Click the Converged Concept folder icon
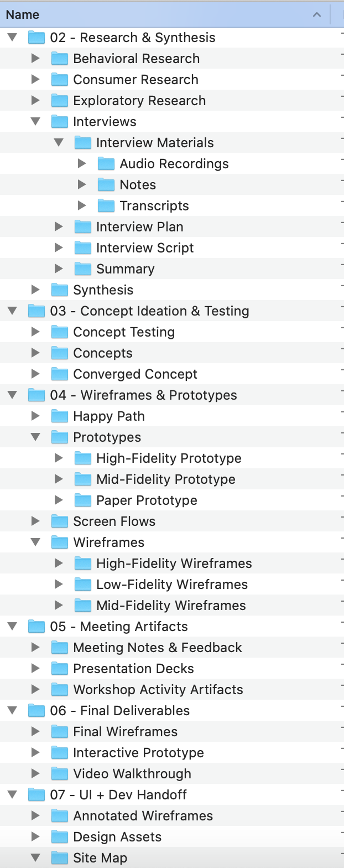Screen dimensions: 344x868 click(59, 374)
